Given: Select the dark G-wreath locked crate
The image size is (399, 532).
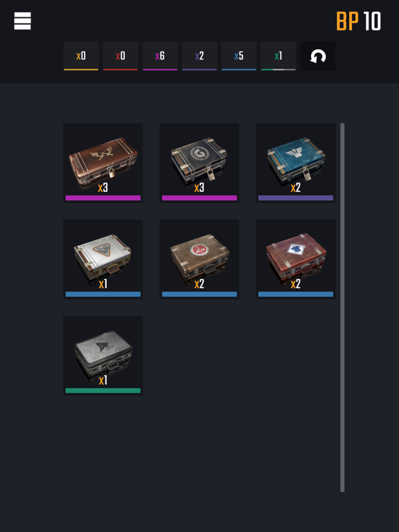Looking at the screenshot, I should (x=199, y=163).
